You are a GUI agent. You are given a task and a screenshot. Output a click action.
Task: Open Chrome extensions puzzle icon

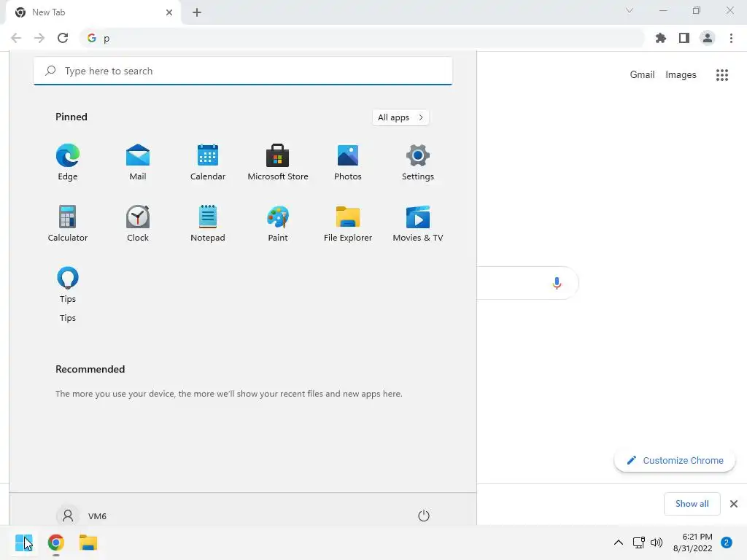tap(661, 38)
